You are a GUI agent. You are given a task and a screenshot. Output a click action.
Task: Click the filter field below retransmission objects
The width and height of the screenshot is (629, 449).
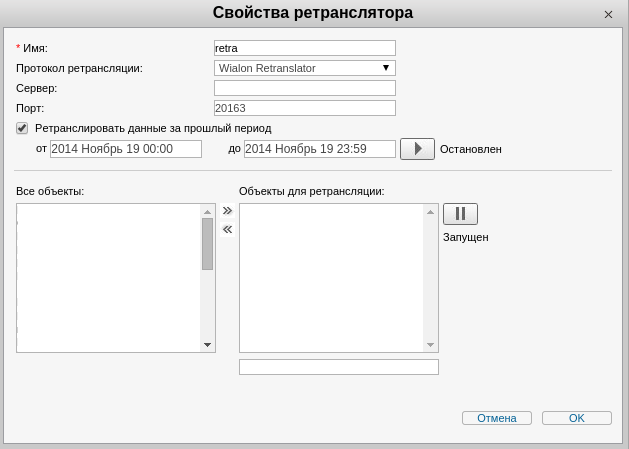click(339, 367)
